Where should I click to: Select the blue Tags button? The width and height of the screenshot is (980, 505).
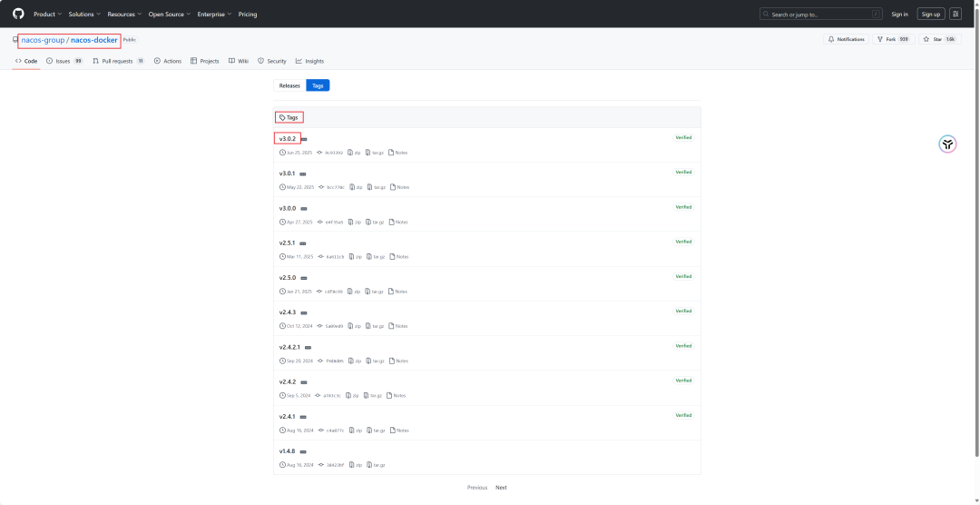318,85
